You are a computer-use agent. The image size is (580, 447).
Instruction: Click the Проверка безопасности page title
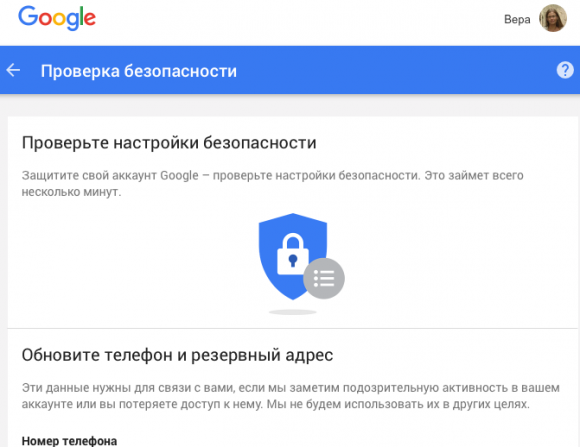(x=139, y=71)
